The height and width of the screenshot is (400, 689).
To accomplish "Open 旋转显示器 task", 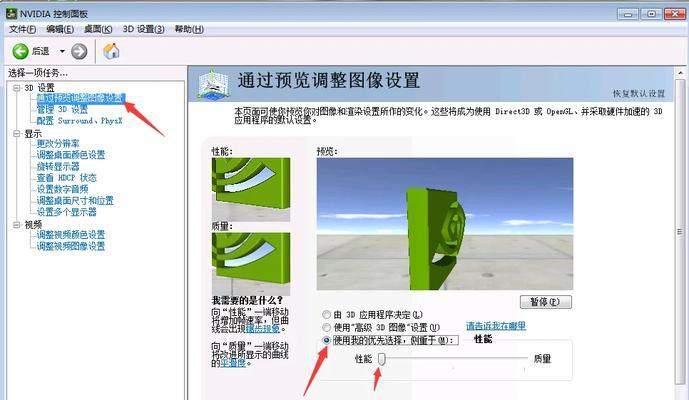I will 58,167.
